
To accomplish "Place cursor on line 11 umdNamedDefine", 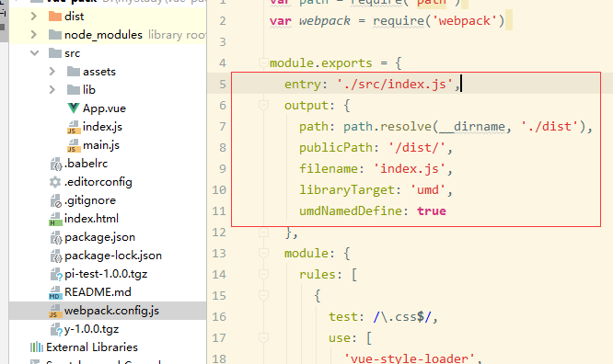I will (x=351, y=210).
